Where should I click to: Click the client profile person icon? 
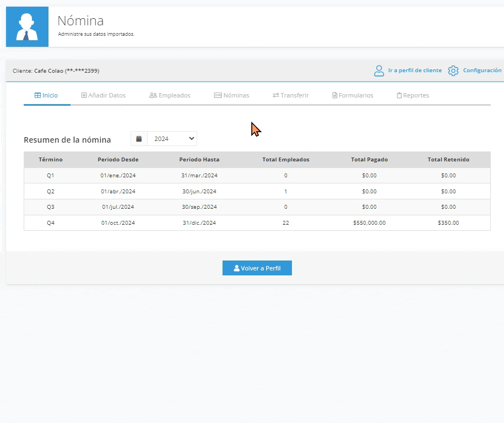click(379, 70)
